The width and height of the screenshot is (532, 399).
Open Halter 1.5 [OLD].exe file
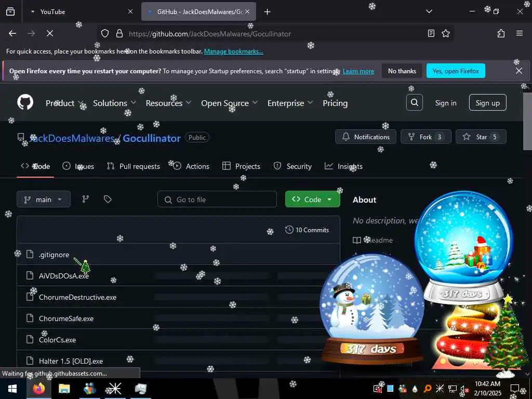(x=71, y=361)
